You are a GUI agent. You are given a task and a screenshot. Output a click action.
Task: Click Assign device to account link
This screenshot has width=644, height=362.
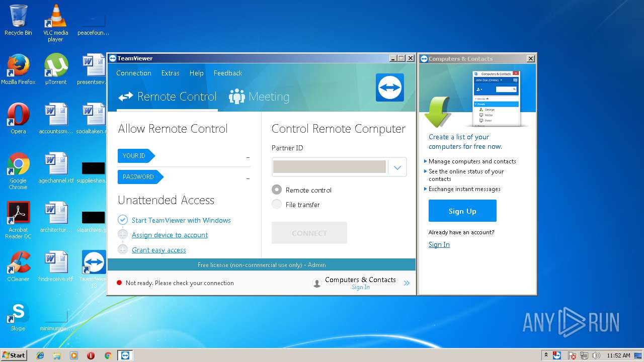pyautogui.click(x=170, y=235)
